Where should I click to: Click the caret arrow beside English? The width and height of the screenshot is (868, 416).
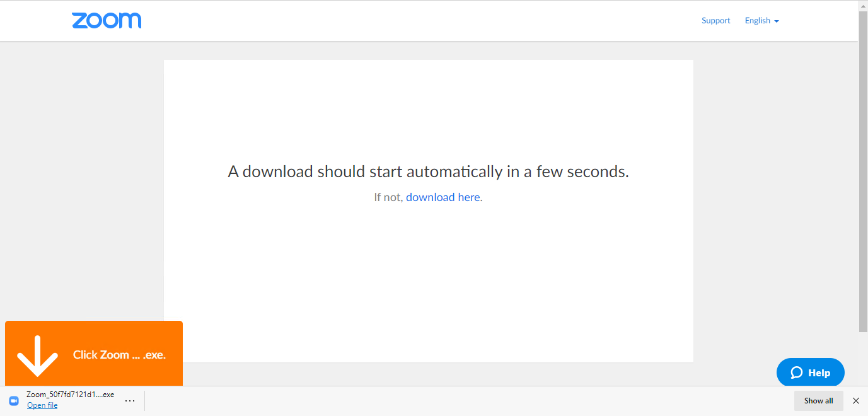[777, 21]
